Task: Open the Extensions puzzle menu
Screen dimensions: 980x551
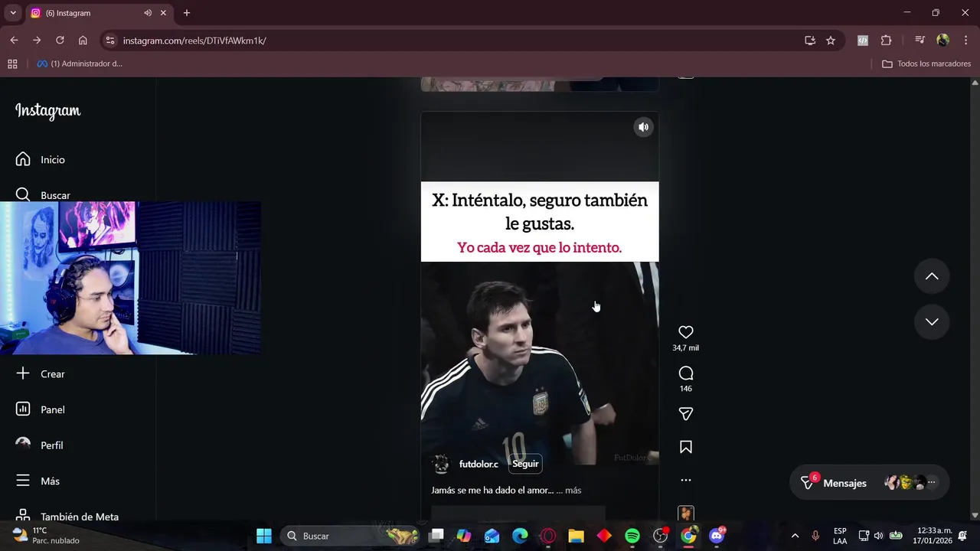Action: click(887, 41)
